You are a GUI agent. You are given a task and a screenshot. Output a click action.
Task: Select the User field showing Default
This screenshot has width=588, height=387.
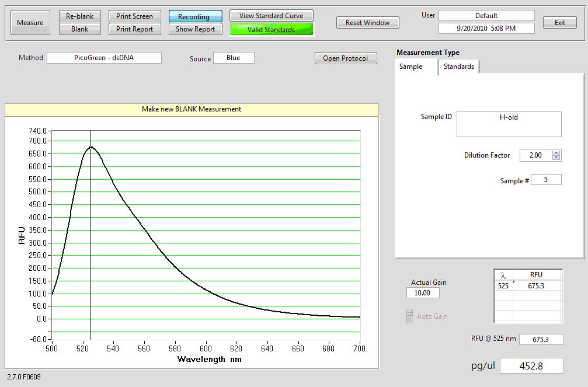point(486,15)
